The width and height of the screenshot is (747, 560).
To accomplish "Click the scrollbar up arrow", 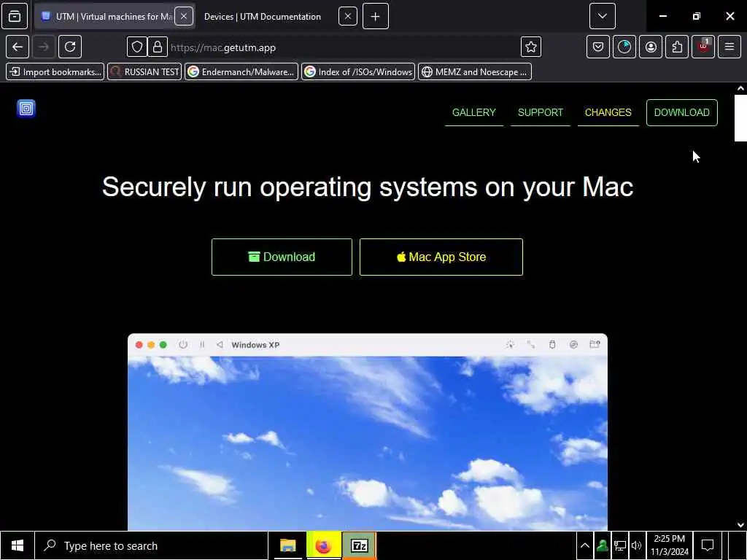I will (x=740, y=88).
